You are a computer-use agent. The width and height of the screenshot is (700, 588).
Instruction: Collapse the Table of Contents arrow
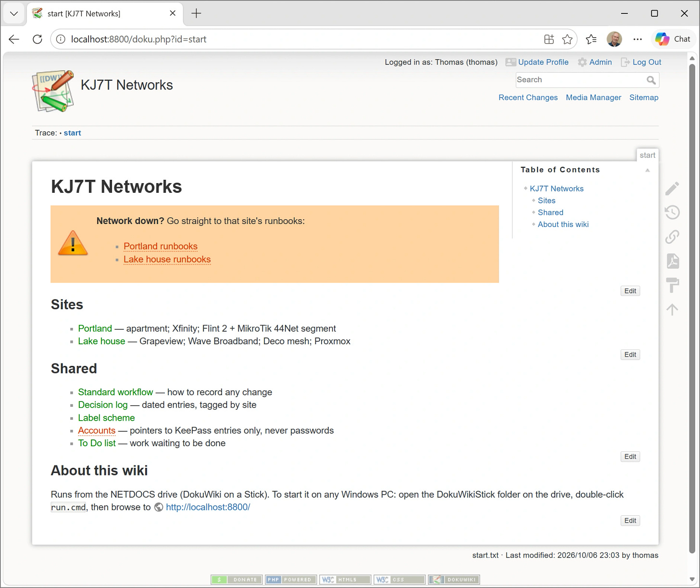tap(648, 170)
